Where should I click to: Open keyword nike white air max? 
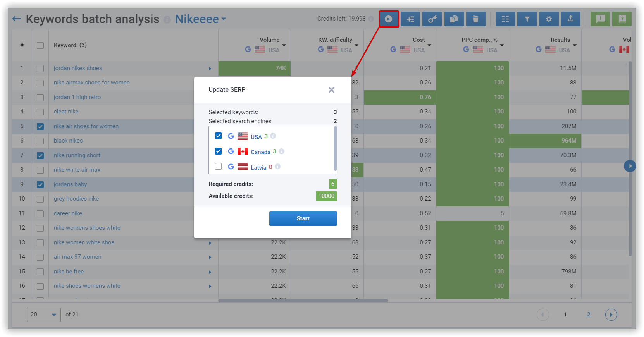point(77,170)
